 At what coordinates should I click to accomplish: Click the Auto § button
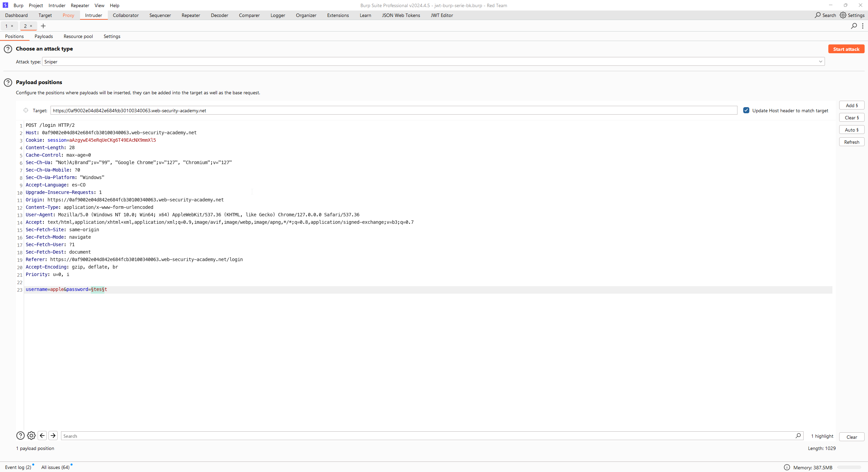pyautogui.click(x=852, y=130)
